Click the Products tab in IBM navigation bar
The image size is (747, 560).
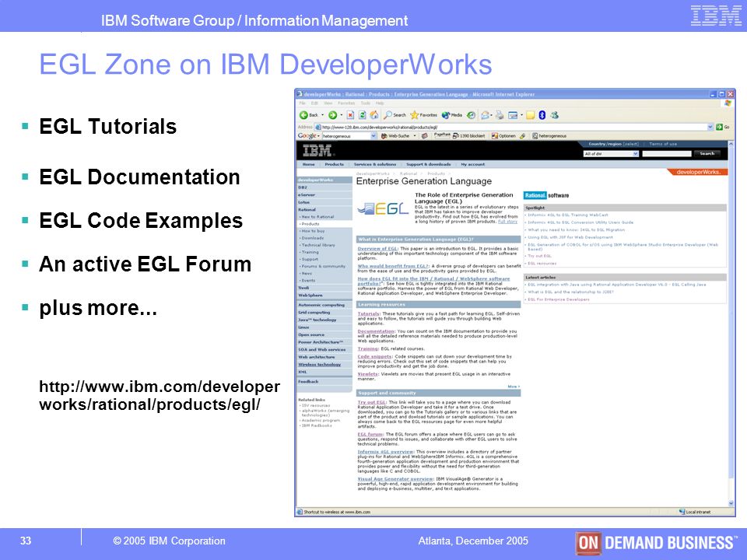click(334, 164)
